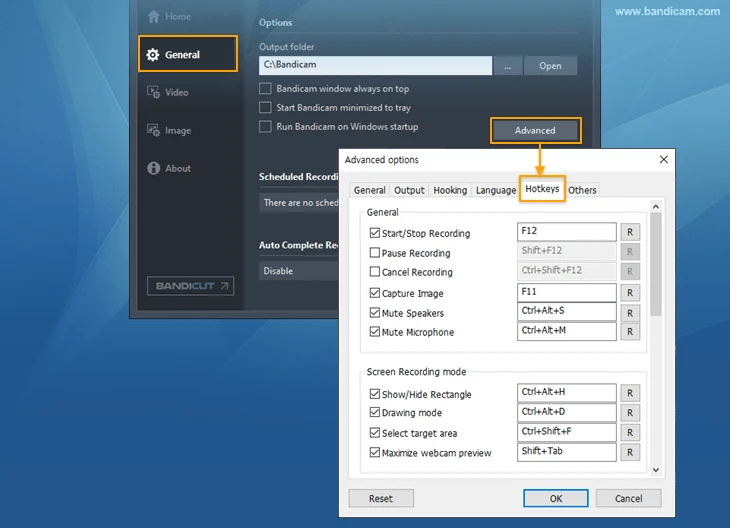Enable the Pause Recording hotkey
Viewport: 730px width, 528px height.
pos(375,252)
